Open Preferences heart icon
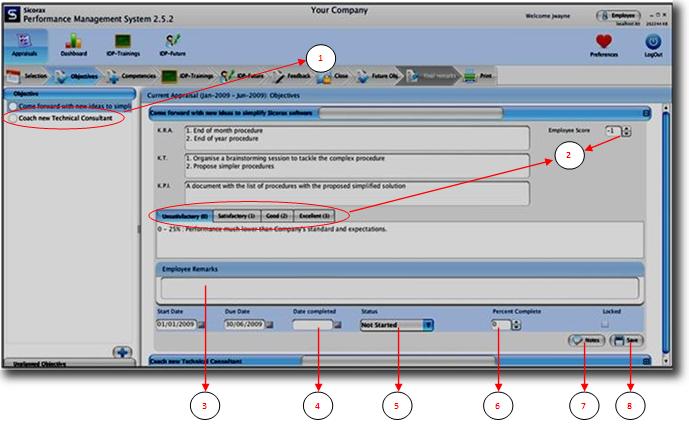The height and width of the screenshot is (425, 689). (x=603, y=43)
